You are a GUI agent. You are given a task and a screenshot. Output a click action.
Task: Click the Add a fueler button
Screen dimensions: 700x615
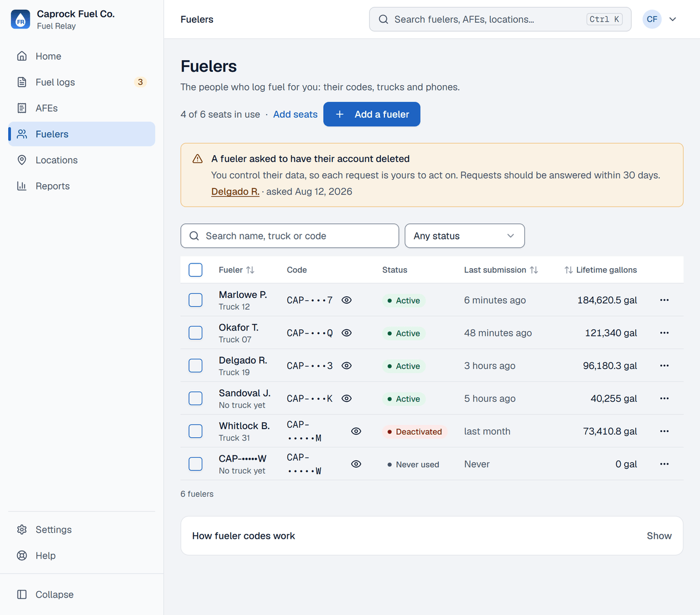(372, 114)
